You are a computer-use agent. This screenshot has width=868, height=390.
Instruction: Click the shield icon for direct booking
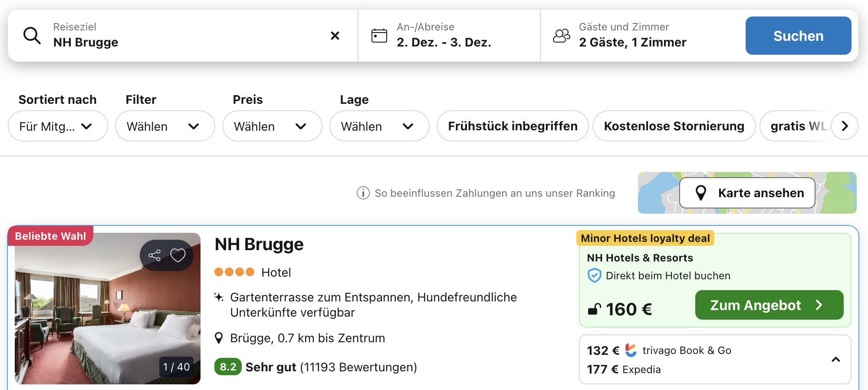595,276
